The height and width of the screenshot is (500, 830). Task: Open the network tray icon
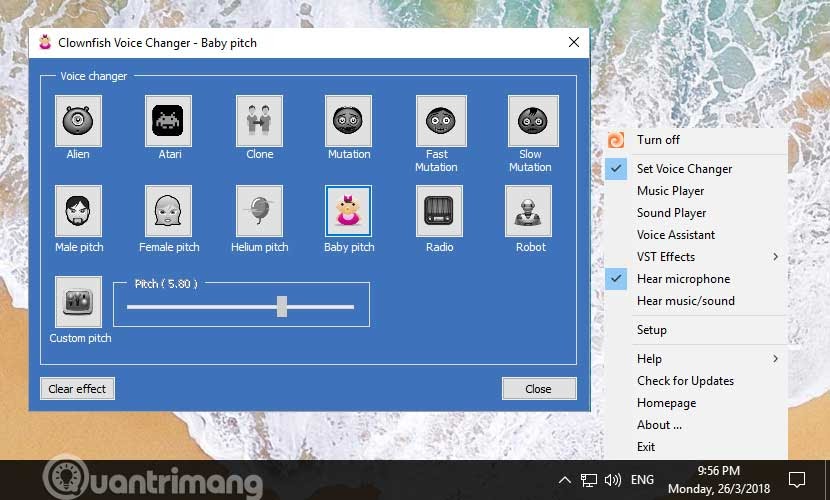588,480
